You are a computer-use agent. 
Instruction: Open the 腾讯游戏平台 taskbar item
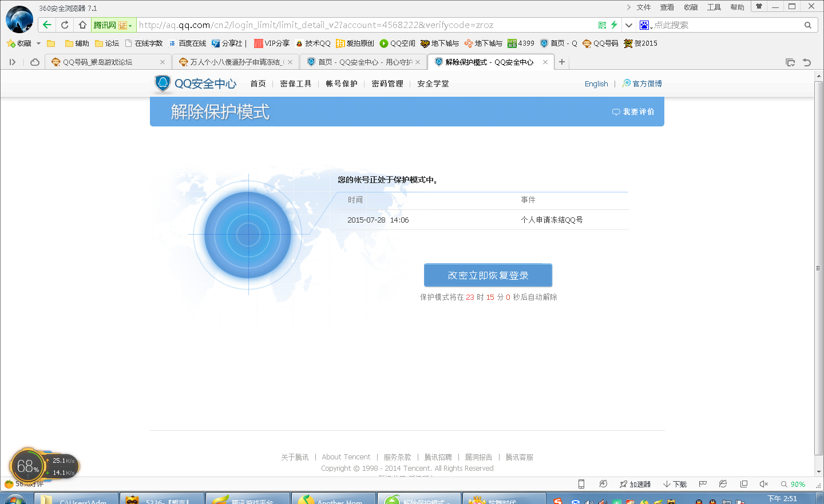coord(247,499)
